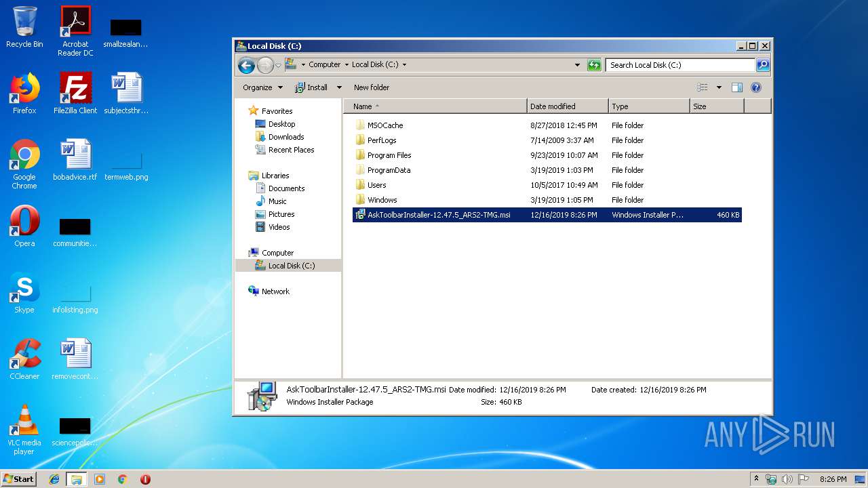The height and width of the screenshot is (488, 868).
Task: Launch VLC media player shortcut
Action: [x=24, y=430]
